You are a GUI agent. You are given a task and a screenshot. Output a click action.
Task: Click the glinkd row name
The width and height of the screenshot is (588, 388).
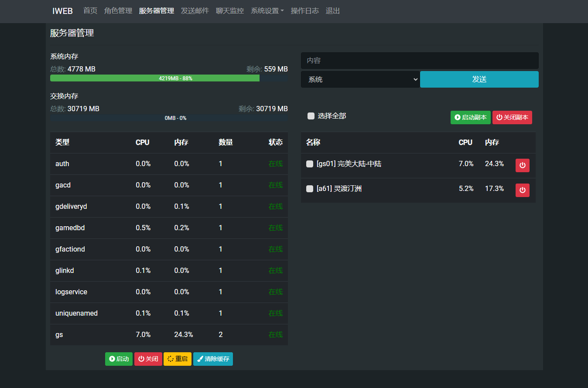click(65, 271)
